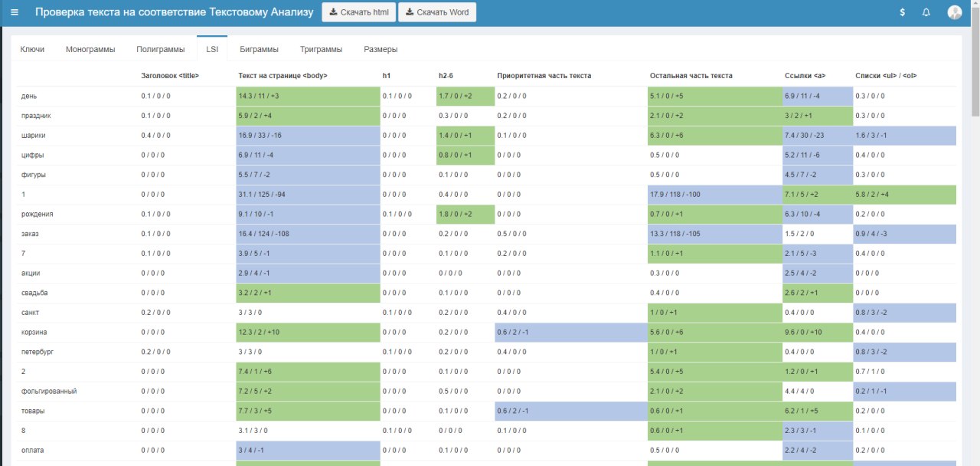Viewport: 980px width, 466px height.
Task: Click the Ссылки <a> column header
Action: [x=805, y=75]
